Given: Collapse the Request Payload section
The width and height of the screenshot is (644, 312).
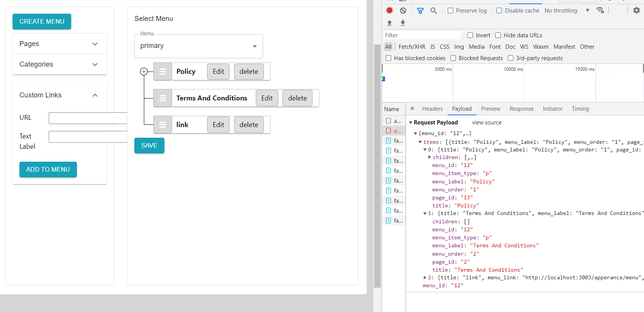Looking at the screenshot, I should (x=411, y=123).
